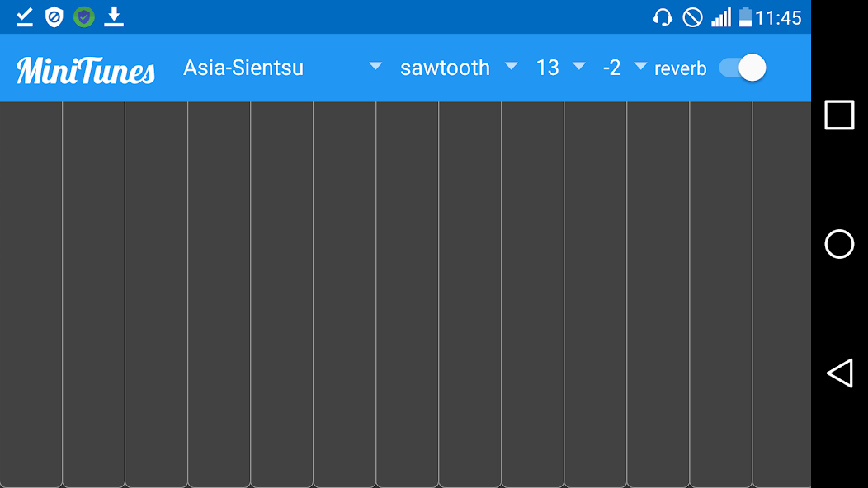Tap the download arrow icon in status bar
The image size is (868, 488).
(114, 16)
